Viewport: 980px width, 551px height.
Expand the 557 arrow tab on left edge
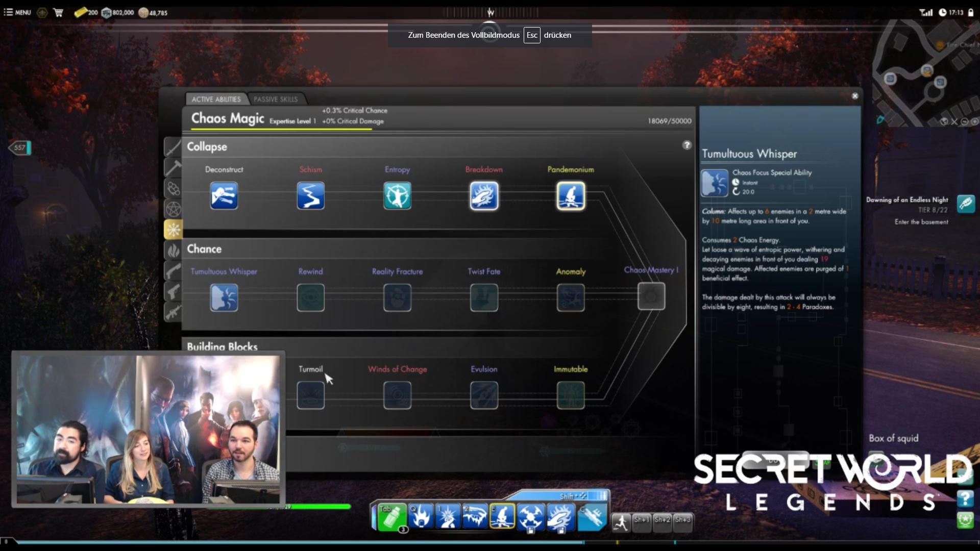pos(19,148)
